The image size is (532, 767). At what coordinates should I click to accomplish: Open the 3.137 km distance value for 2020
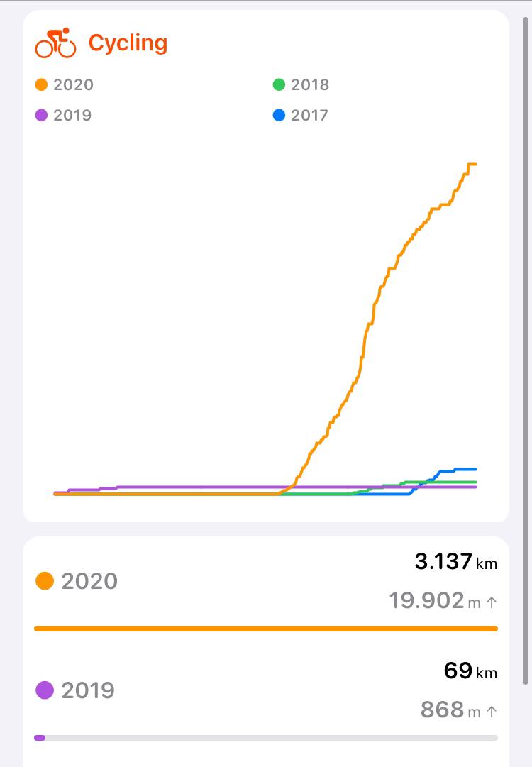point(455,561)
